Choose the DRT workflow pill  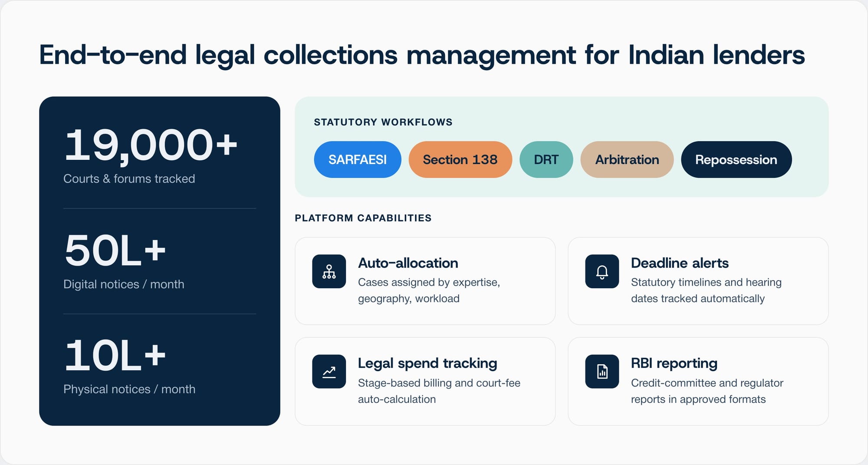pos(546,159)
